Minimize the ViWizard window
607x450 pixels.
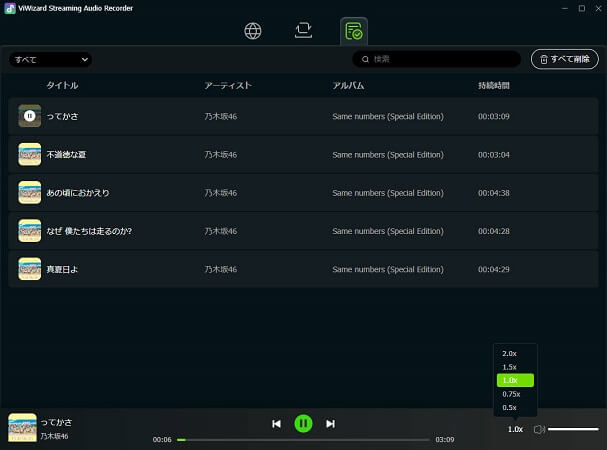point(565,8)
